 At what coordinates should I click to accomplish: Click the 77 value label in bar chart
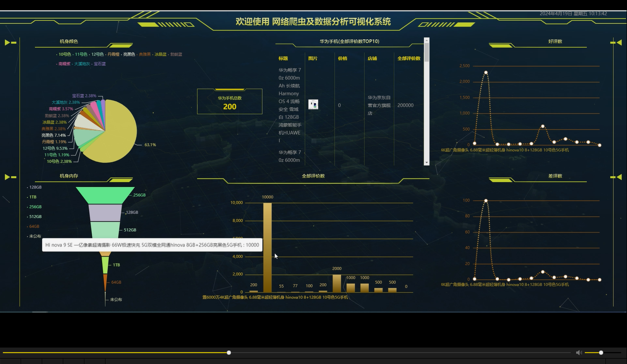[295, 286]
